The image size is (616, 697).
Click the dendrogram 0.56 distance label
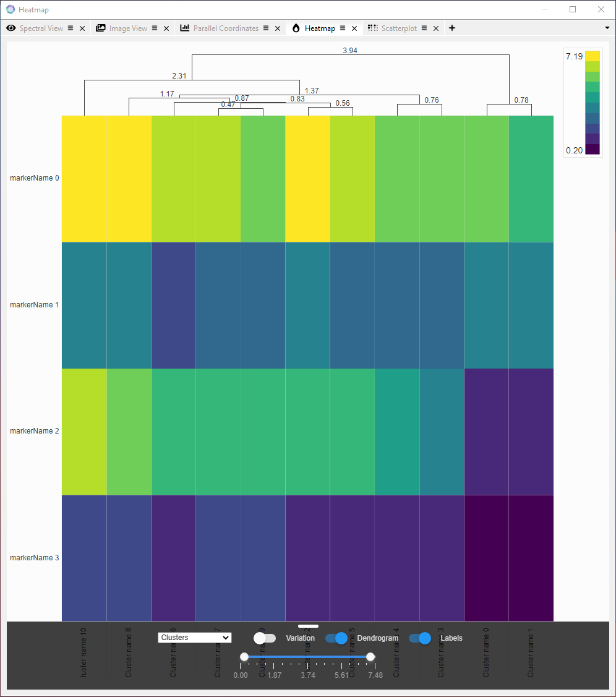[x=343, y=103]
